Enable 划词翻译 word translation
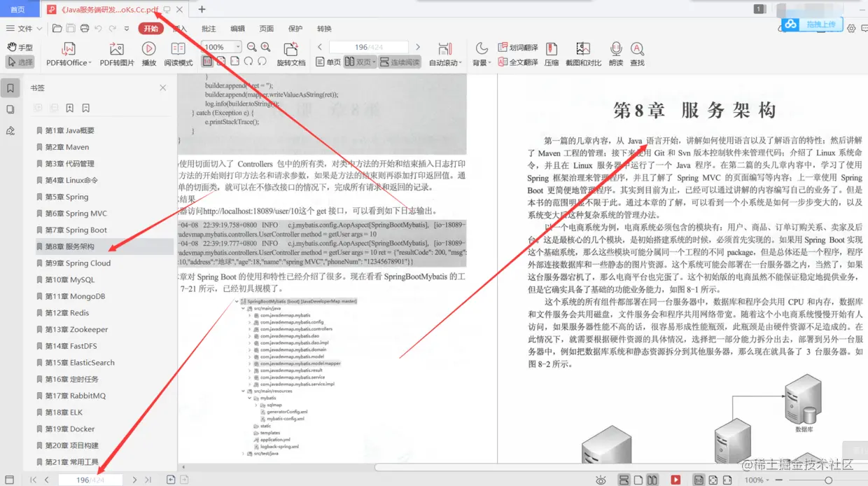The image size is (868, 486). [x=518, y=48]
